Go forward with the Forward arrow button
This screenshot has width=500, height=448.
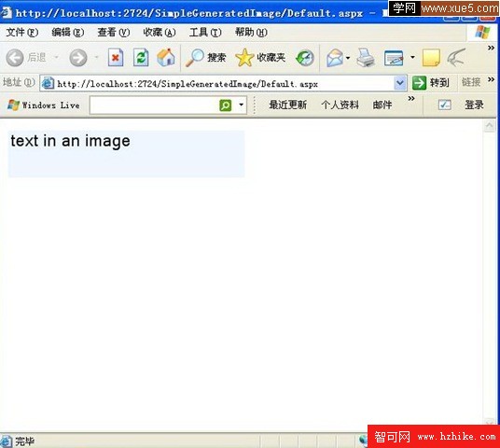(x=78, y=58)
